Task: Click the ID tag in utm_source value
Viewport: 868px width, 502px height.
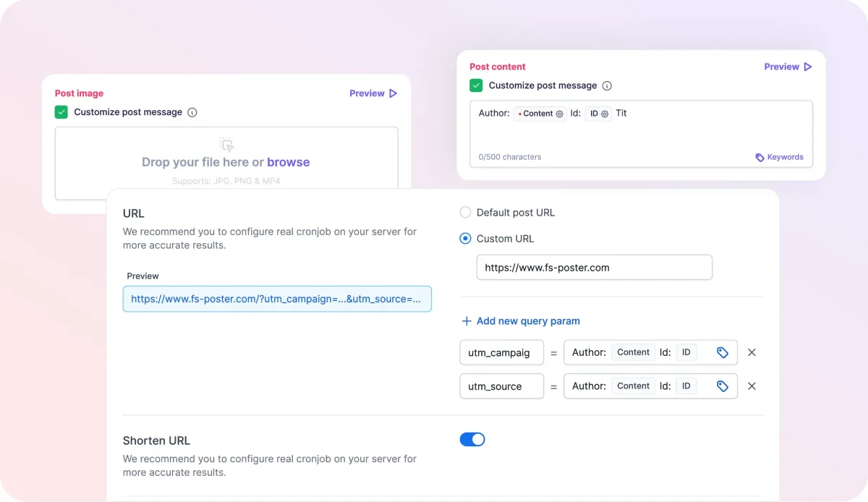Action: point(686,386)
